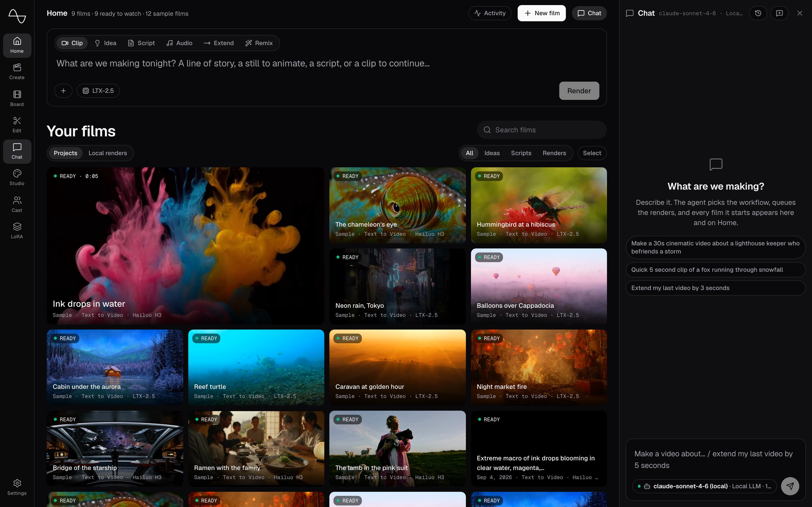Open the Activity panel
The width and height of the screenshot is (812, 507).
[489, 13]
